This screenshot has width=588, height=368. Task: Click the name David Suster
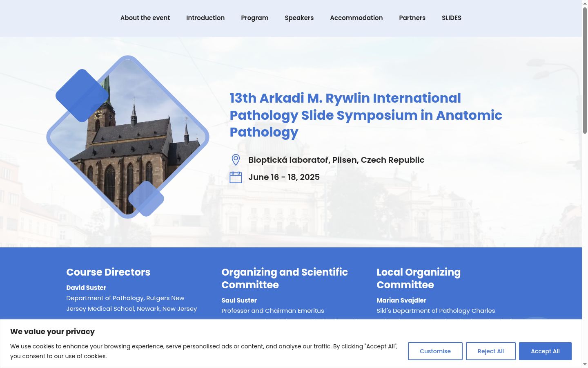pyautogui.click(x=86, y=288)
